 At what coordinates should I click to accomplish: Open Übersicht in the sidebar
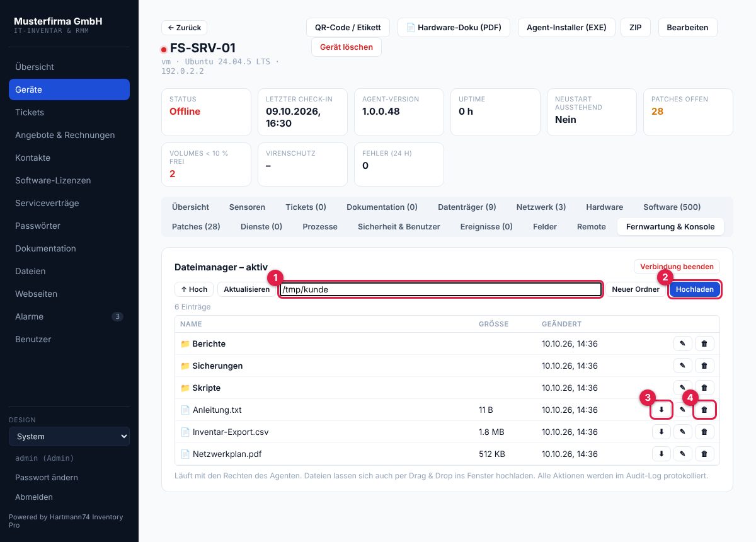point(69,67)
